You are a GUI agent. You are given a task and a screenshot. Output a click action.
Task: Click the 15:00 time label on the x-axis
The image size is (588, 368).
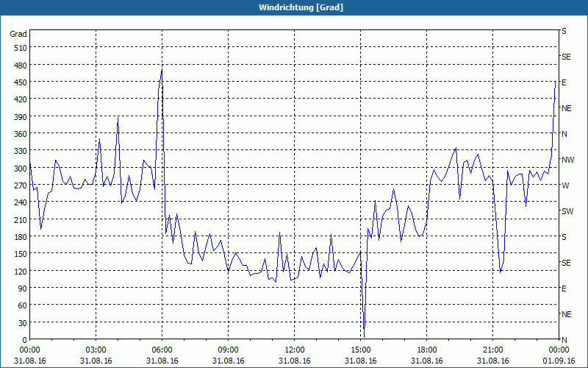(360, 350)
